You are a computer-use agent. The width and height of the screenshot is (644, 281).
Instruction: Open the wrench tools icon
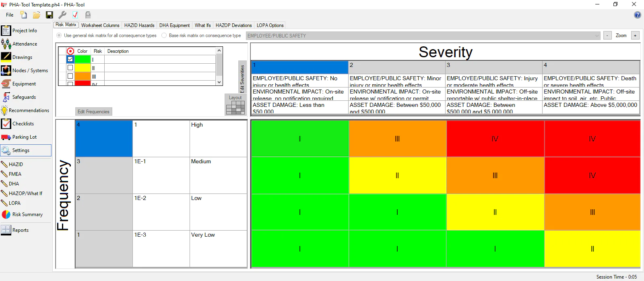coord(62,15)
